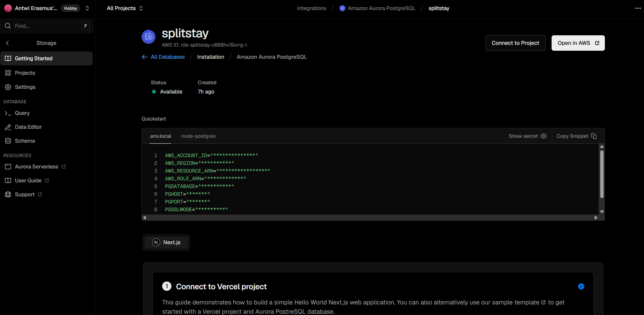
Task: Click the Aurora Serverless external link arrow
Action: point(64,167)
